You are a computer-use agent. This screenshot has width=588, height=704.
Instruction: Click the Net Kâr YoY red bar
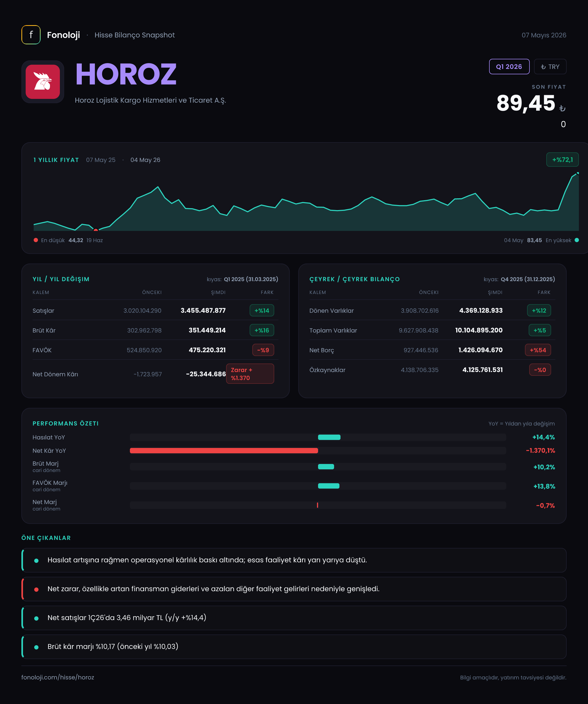(224, 451)
